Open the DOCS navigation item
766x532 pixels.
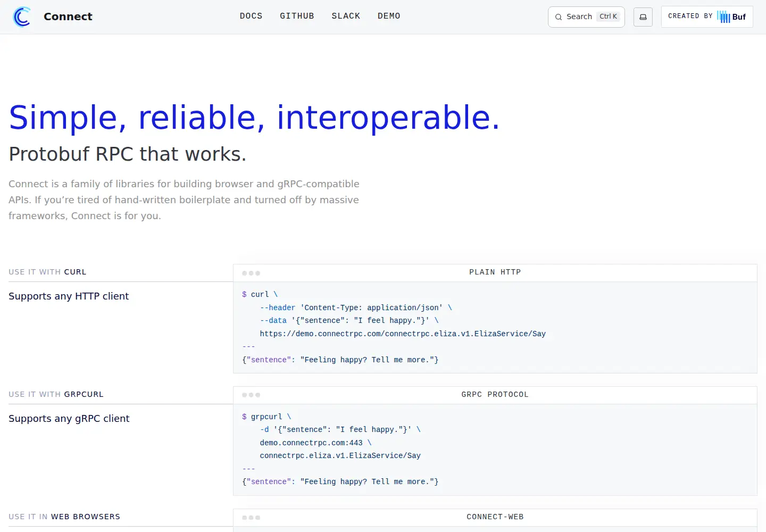(251, 16)
